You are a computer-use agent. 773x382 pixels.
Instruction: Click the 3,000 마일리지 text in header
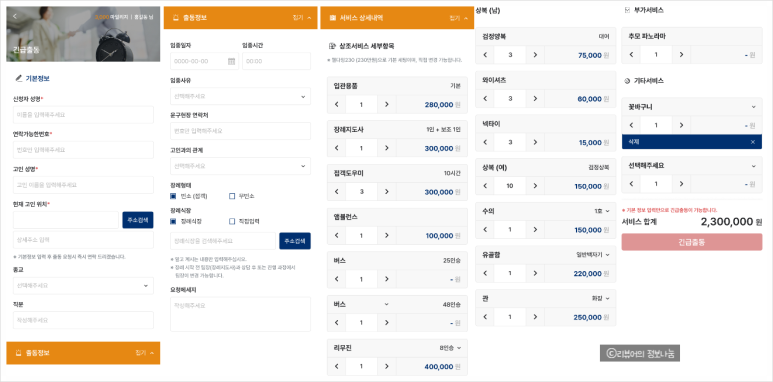click(x=111, y=17)
